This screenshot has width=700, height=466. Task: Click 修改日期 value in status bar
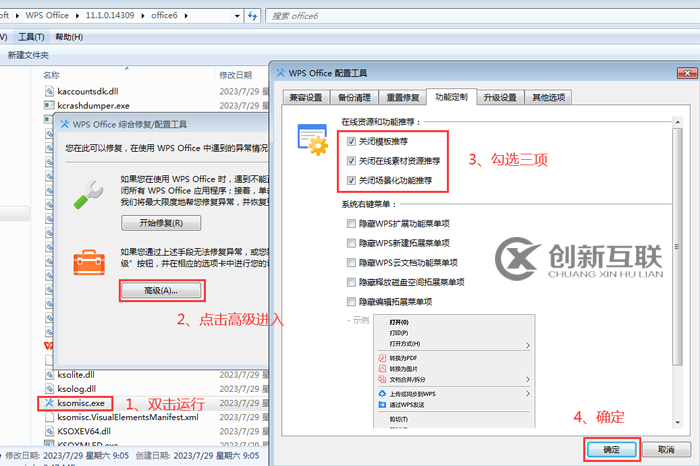tap(86, 456)
